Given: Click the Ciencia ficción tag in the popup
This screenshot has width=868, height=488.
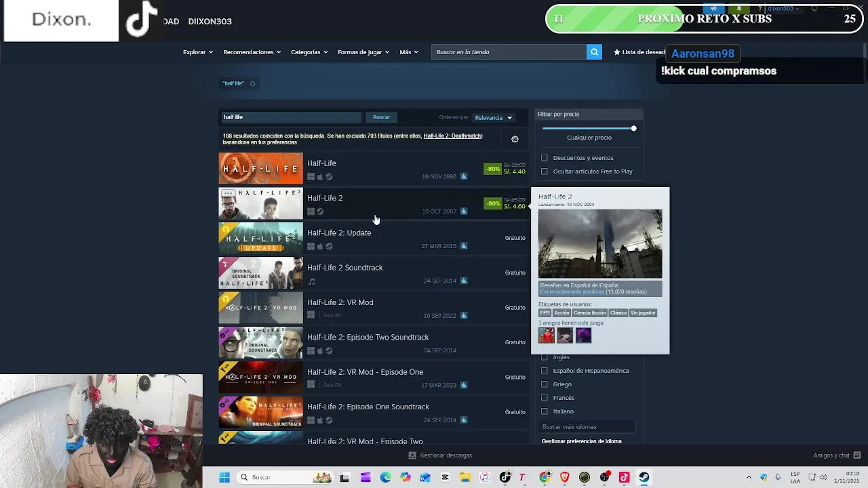Looking at the screenshot, I should coord(589,313).
